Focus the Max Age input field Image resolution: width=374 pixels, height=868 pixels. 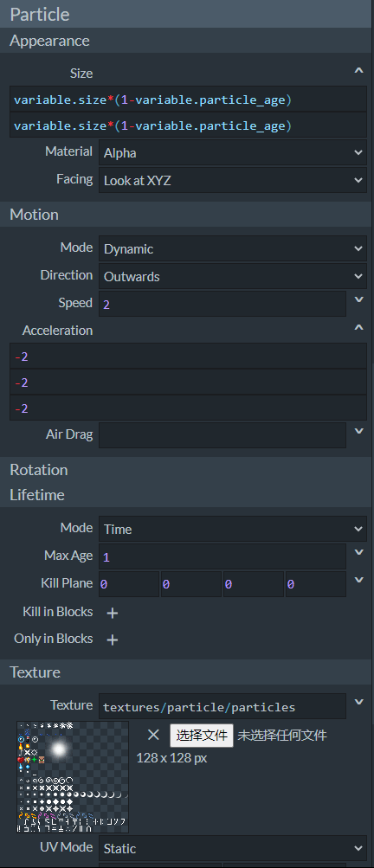pos(222,556)
